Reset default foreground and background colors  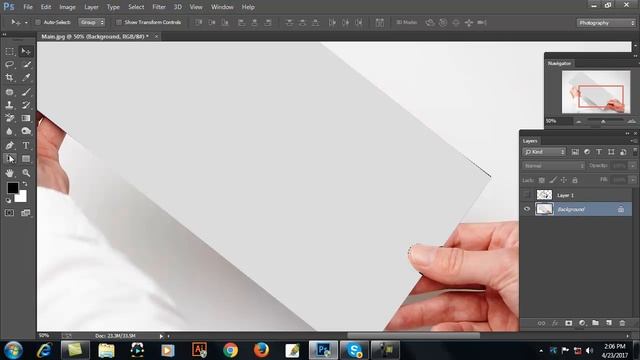tap(8, 200)
